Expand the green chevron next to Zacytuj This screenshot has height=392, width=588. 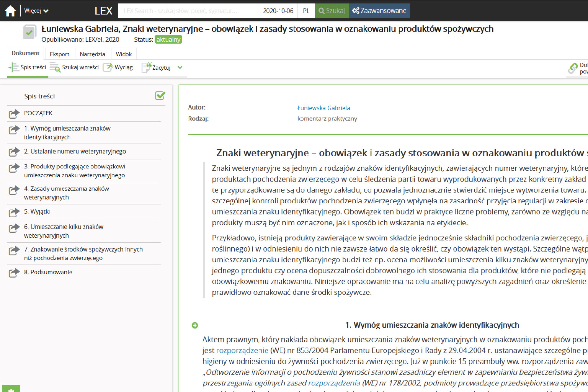pyautogui.click(x=180, y=67)
